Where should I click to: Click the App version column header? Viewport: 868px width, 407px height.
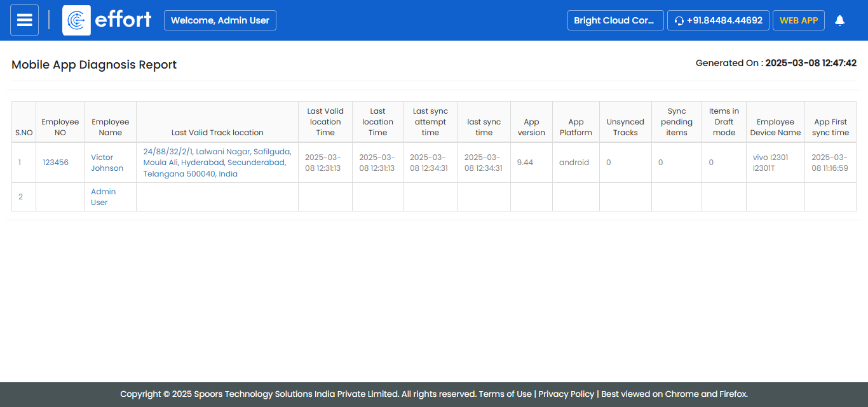tap(531, 127)
